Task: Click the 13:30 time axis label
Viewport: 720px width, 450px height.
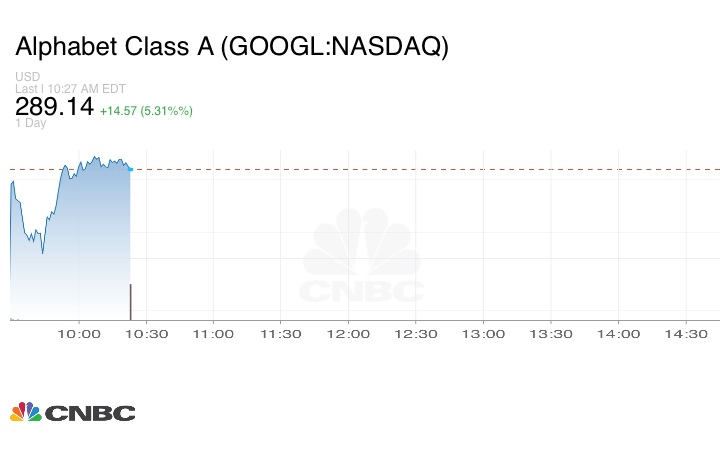Action: click(551, 334)
